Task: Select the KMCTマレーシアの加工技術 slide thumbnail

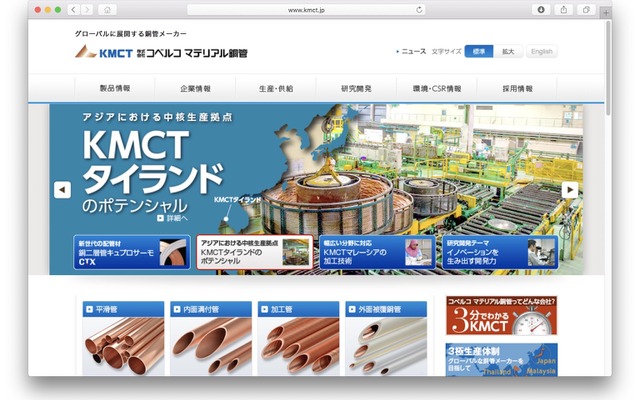Action: [378, 252]
